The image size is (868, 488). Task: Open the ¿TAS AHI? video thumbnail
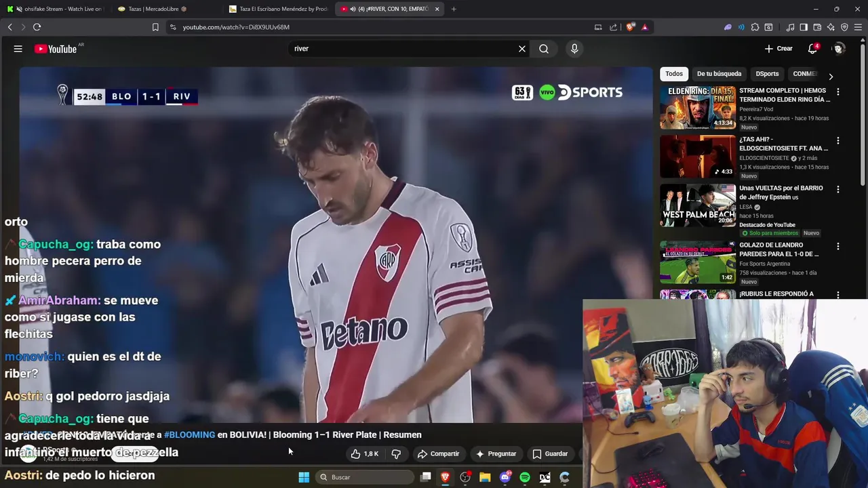point(698,156)
